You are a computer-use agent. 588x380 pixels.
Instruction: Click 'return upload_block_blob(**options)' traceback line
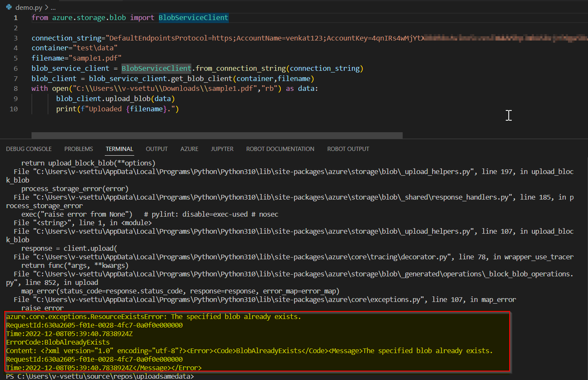pos(88,163)
